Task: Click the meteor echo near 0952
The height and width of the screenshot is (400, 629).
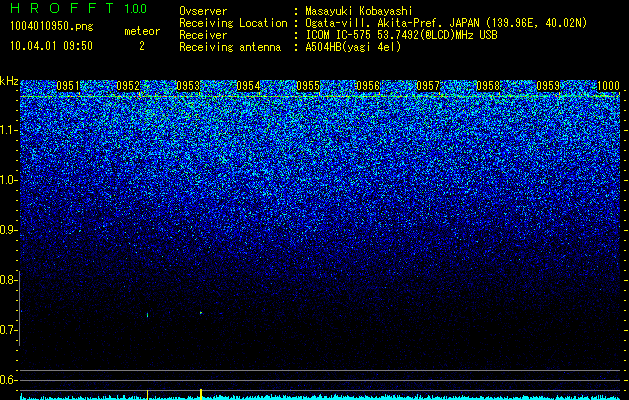Action: click(148, 315)
